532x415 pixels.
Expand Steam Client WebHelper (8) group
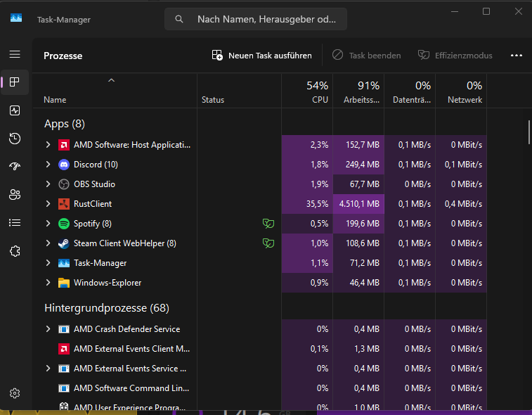coord(48,243)
